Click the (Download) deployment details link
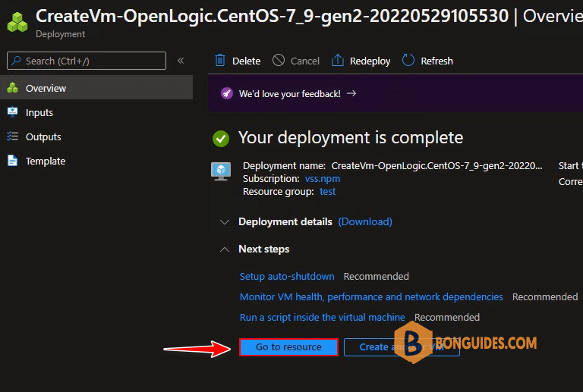 tap(365, 222)
